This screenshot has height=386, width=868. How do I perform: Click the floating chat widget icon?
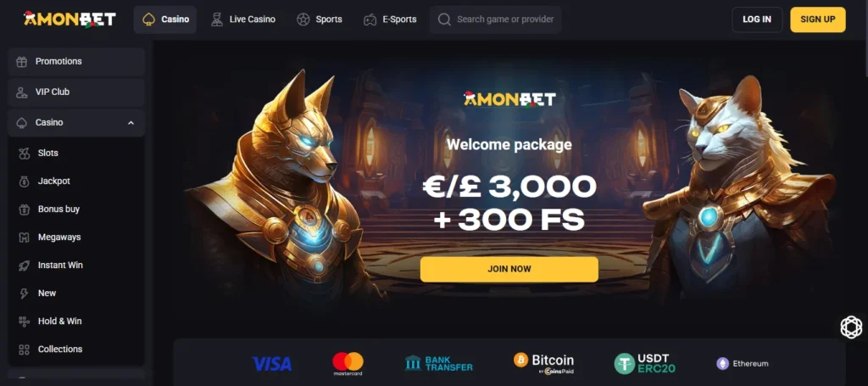pyautogui.click(x=851, y=327)
